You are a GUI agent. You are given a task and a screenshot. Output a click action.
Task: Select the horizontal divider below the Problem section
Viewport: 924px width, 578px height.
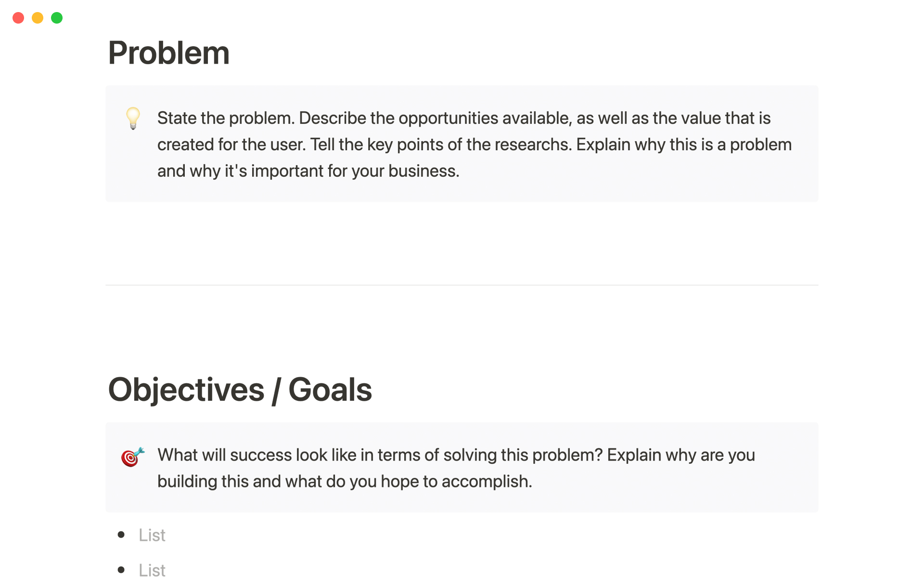coord(462,285)
